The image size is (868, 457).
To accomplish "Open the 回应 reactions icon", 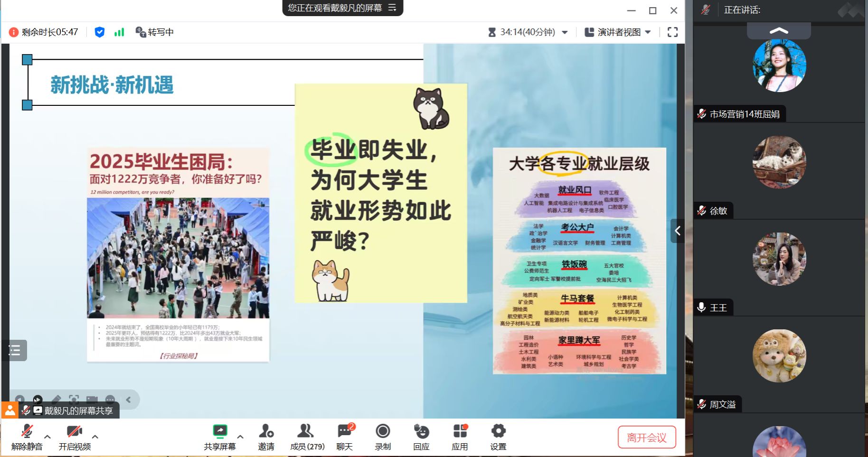I will click(x=421, y=431).
